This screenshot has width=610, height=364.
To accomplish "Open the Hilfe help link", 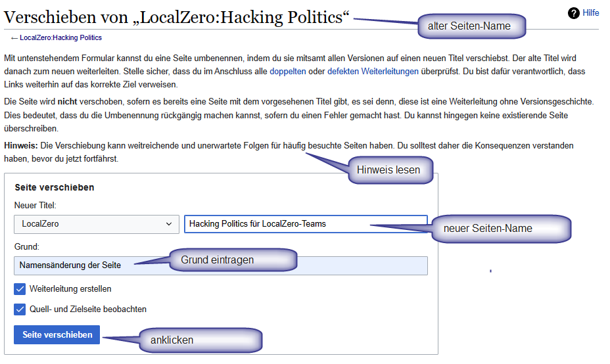I will (590, 13).
